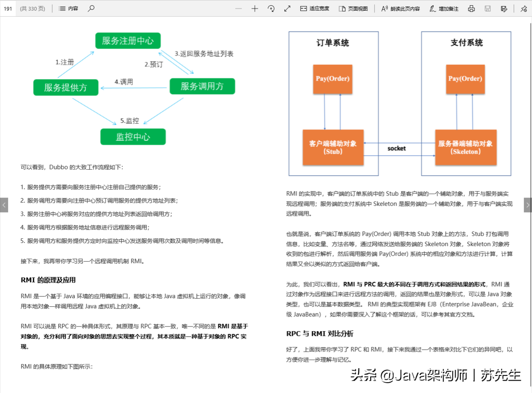Go to the next page via right-edge arrow
The width and height of the screenshot is (532, 393).
click(528, 205)
